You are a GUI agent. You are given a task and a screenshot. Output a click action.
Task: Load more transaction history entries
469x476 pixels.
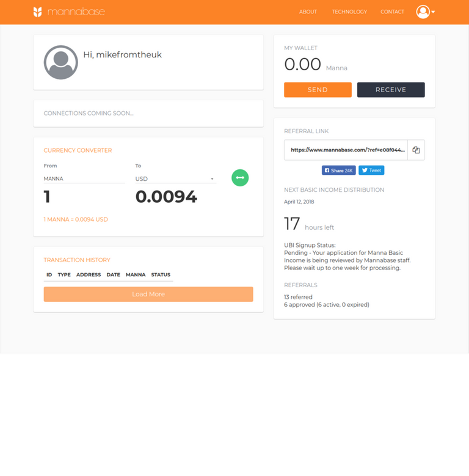148,294
